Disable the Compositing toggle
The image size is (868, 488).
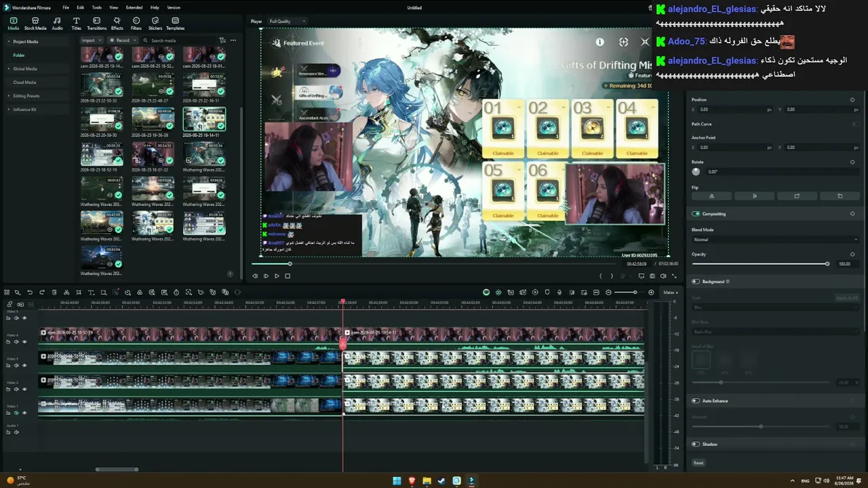point(696,213)
